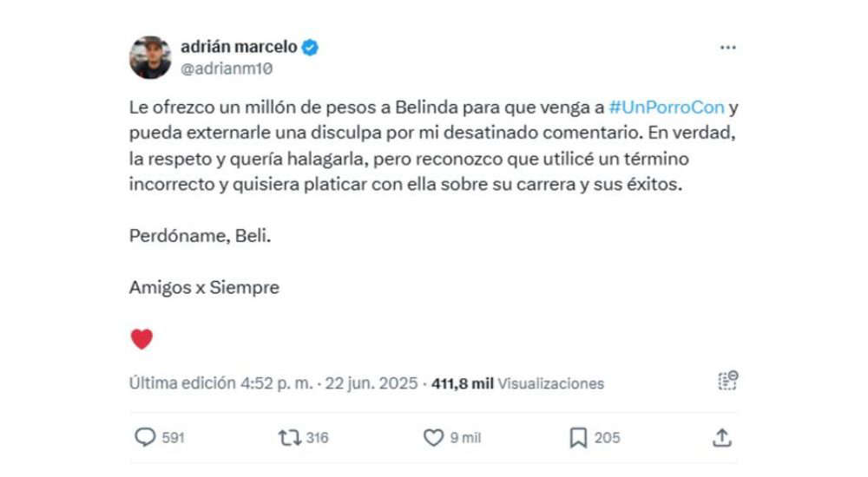This screenshot has height=477, width=868.
Task: Repost using the retweet arrows icon
Action: (290, 438)
